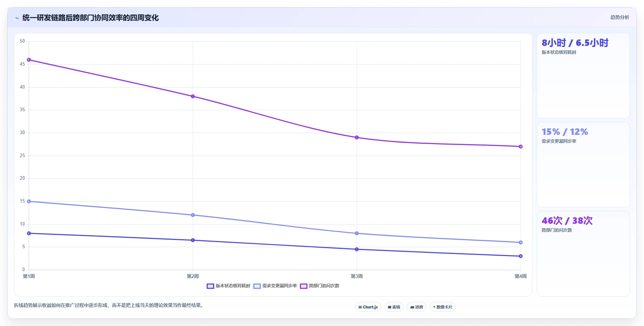The image size is (644, 326).
Task: Click the 需求变更漏同步率 point at 第1周 (15)
Action: click(x=29, y=202)
